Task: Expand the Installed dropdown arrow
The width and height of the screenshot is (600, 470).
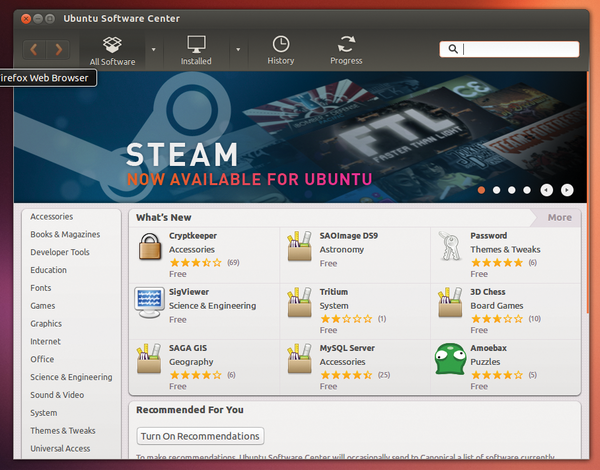Action: pyautogui.click(x=238, y=49)
